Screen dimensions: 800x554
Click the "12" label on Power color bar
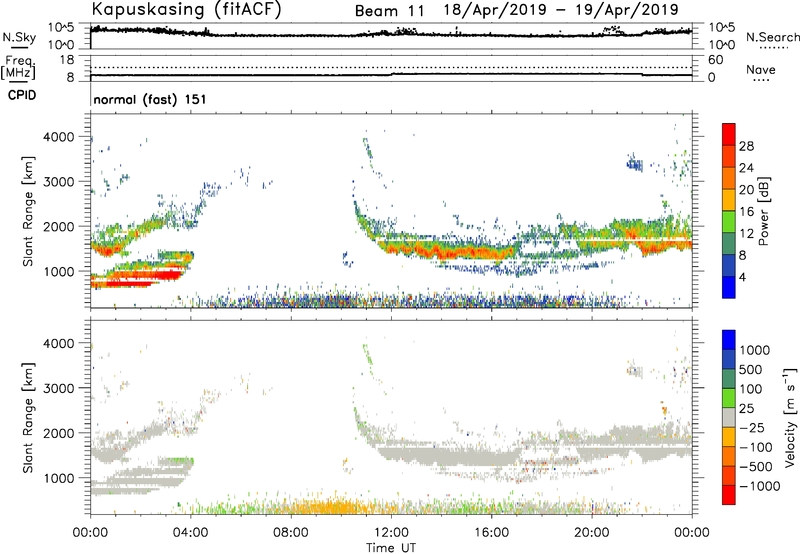pos(746,234)
